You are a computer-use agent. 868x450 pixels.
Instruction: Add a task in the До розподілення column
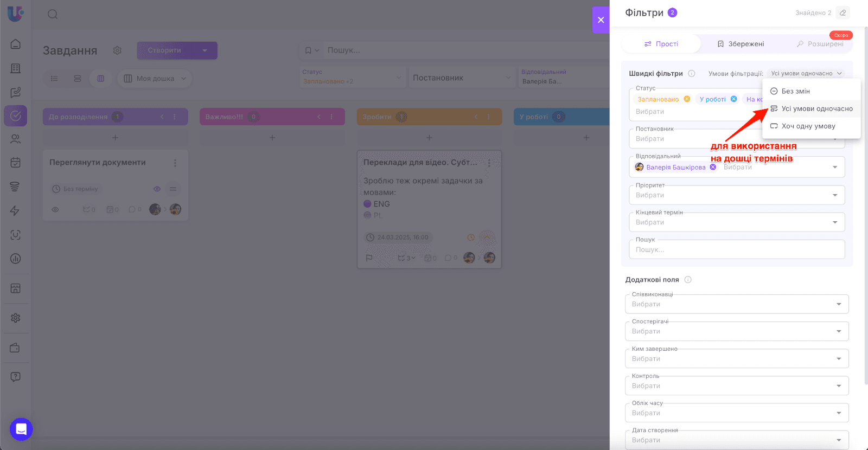115,138
